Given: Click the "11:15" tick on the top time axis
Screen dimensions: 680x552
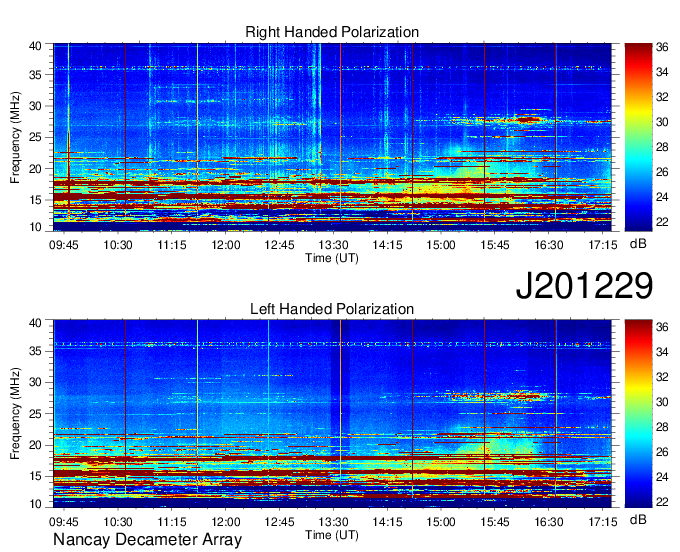Looking at the screenshot, I should (x=172, y=245).
